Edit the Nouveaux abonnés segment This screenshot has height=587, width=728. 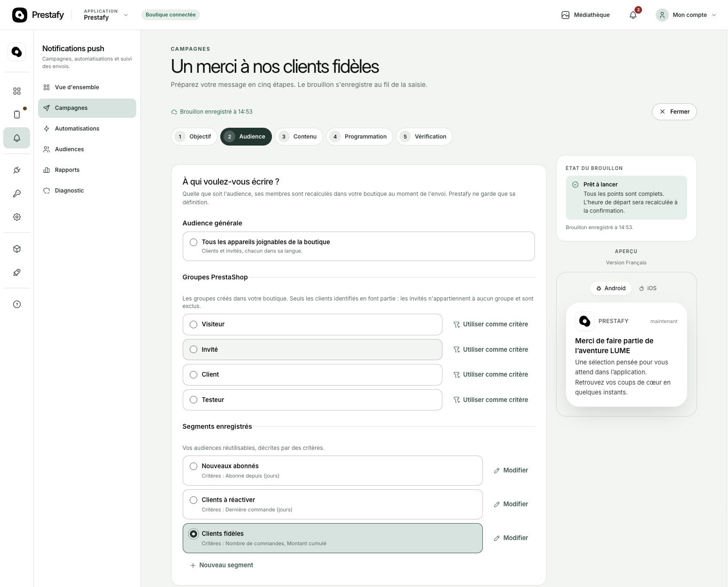click(x=511, y=471)
